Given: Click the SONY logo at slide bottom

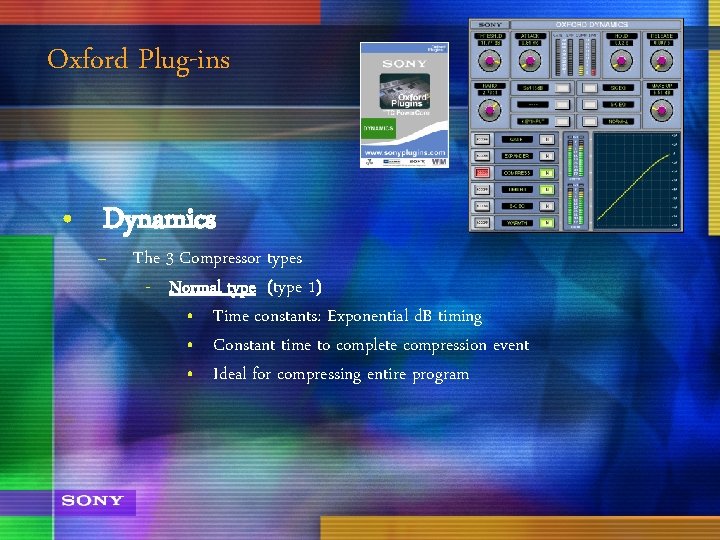Looking at the screenshot, I should [93, 501].
